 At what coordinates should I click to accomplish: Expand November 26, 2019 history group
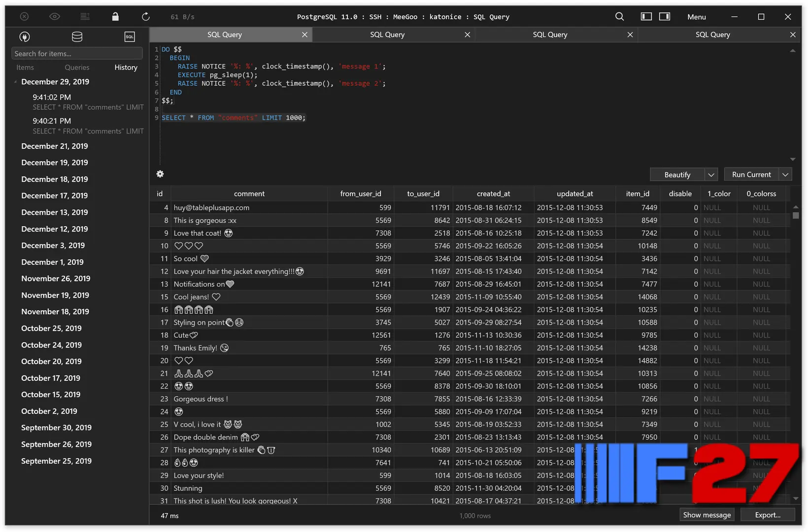pos(56,278)
